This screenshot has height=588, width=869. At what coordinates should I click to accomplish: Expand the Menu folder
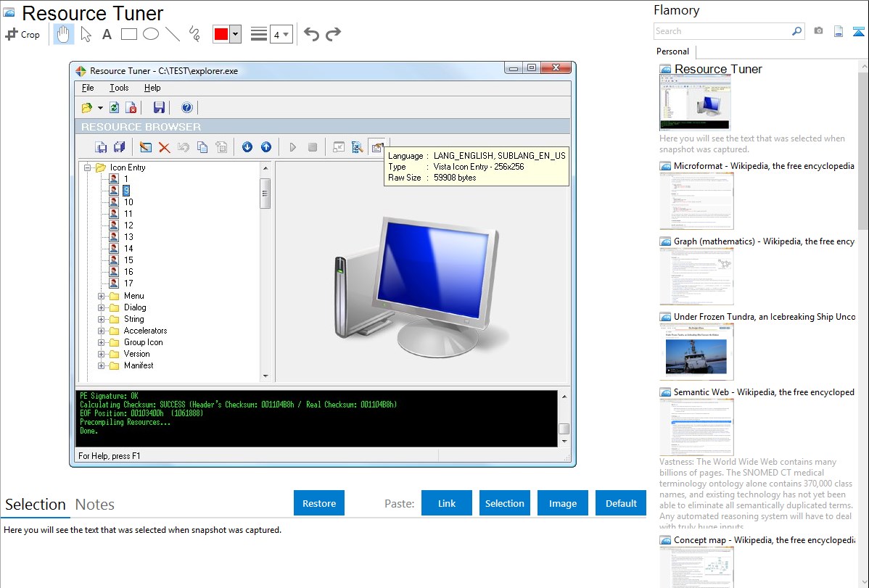point(101,296)
